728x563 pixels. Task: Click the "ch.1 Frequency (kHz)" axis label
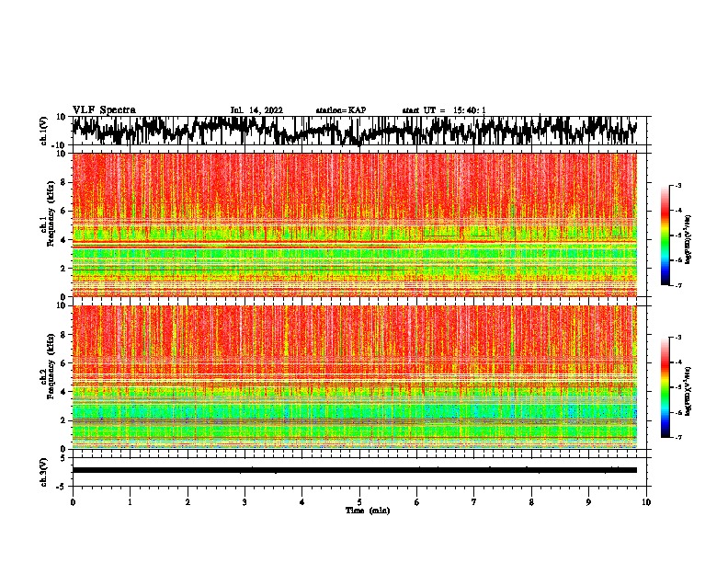[48, 214]
